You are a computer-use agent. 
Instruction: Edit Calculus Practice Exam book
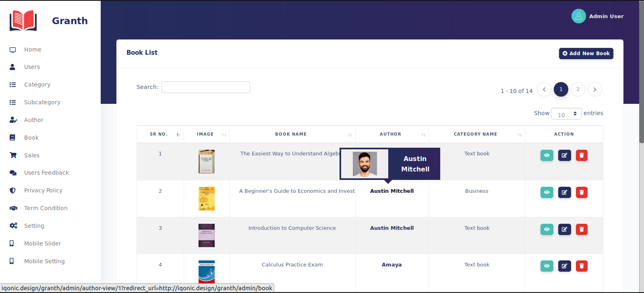pos(564,266)
